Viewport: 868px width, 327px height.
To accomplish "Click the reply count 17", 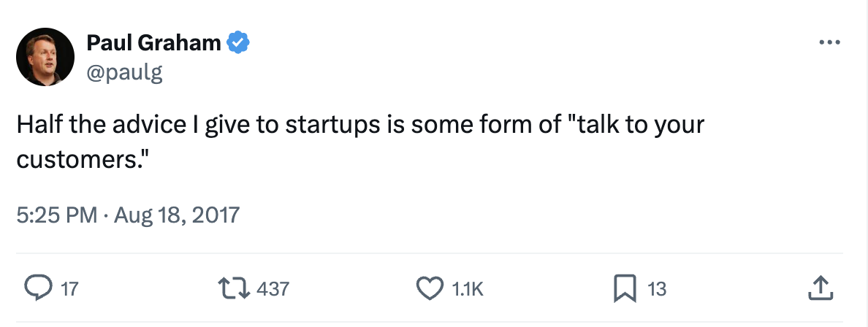I will click(69, 289).
